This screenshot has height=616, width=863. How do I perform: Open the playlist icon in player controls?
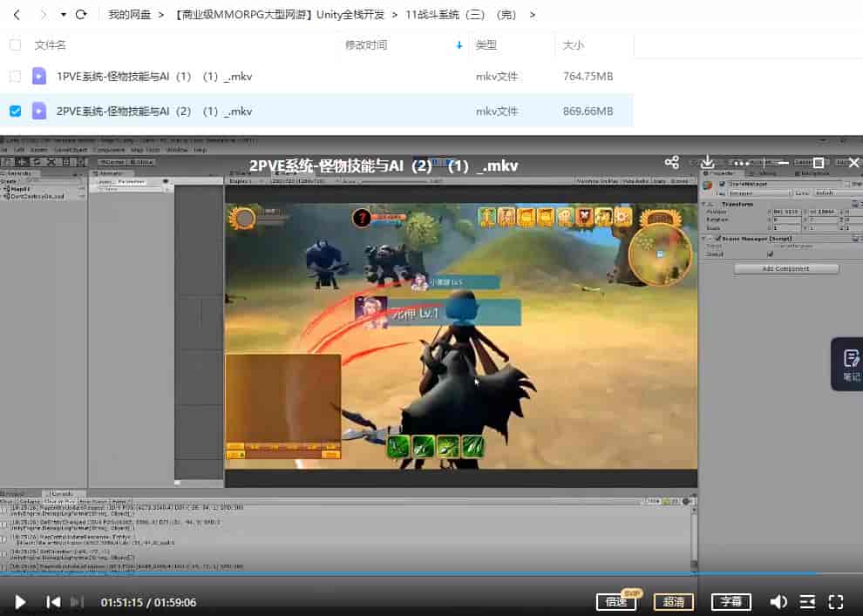point(808,601)
